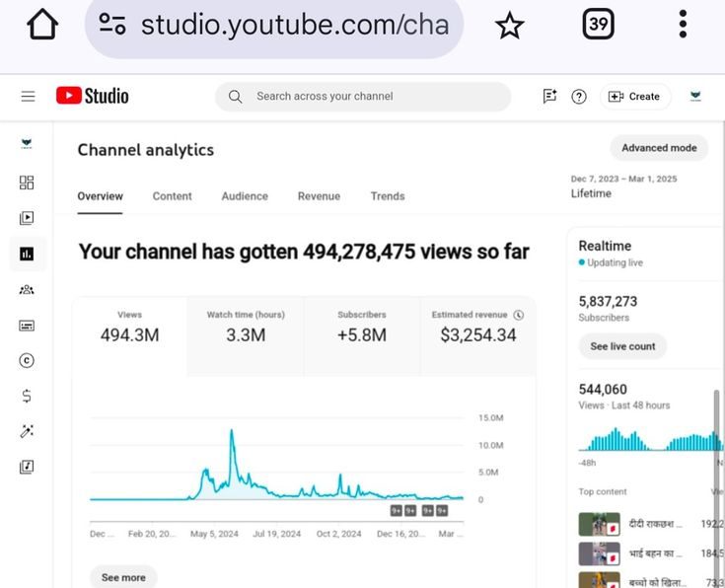Select Analytics sidebar icon

(27, 254)
